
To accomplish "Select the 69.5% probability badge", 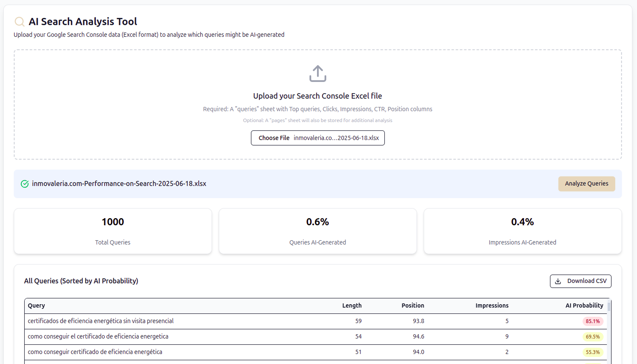I will pos(593,337).
